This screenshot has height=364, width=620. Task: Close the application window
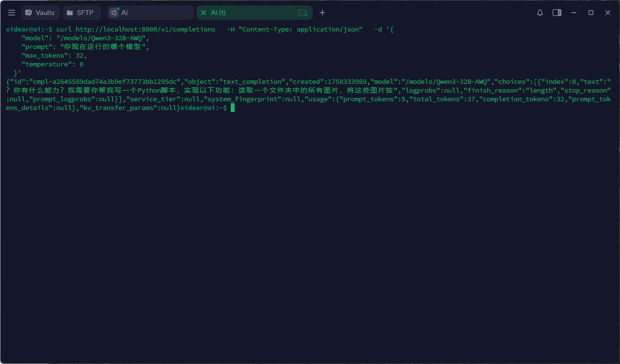tap(608, 13)
